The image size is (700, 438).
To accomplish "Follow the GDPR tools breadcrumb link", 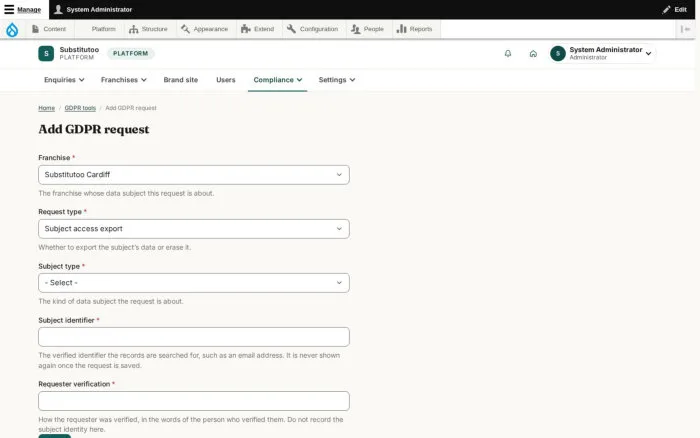I will [80, 108].
